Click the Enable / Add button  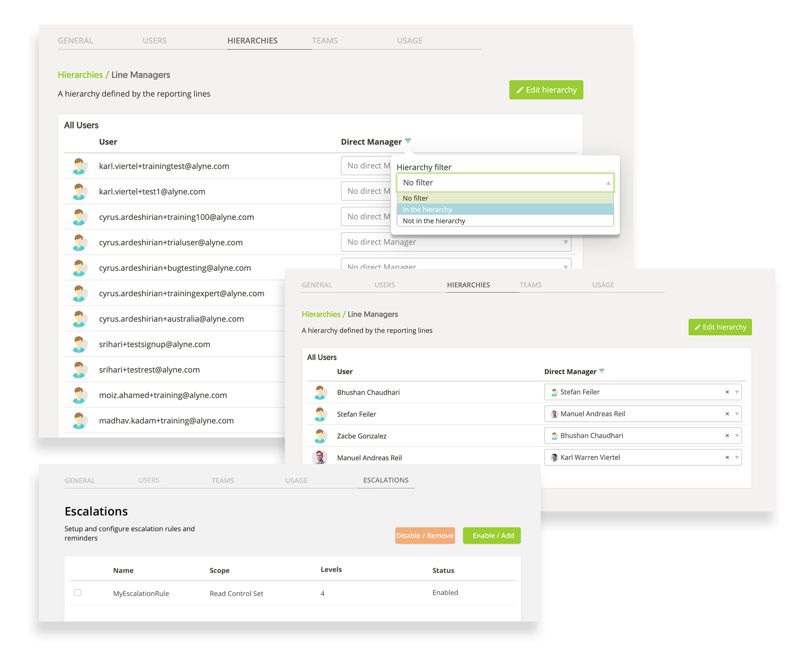[x=491, y=536]
